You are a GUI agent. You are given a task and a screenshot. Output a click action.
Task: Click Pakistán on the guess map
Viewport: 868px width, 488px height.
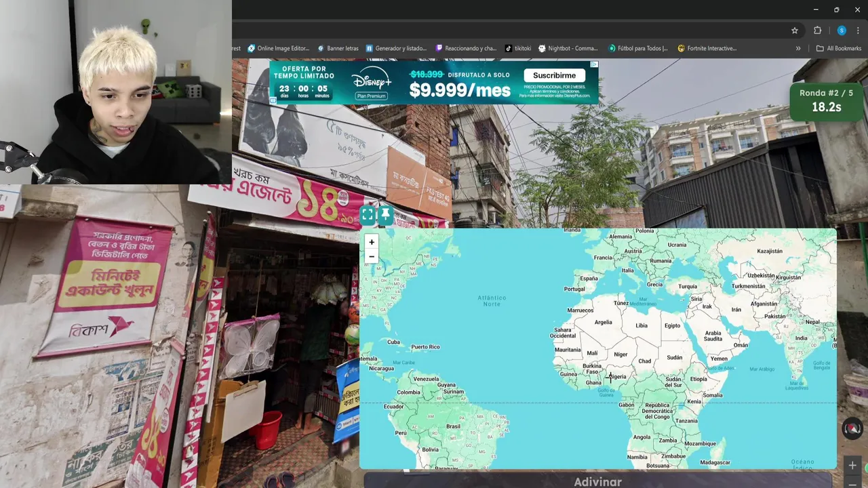click(x=774, y=317)
